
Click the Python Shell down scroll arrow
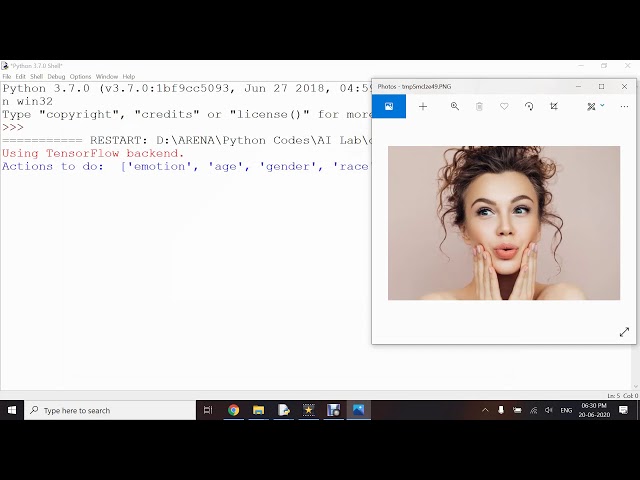[x=636, y=386]
